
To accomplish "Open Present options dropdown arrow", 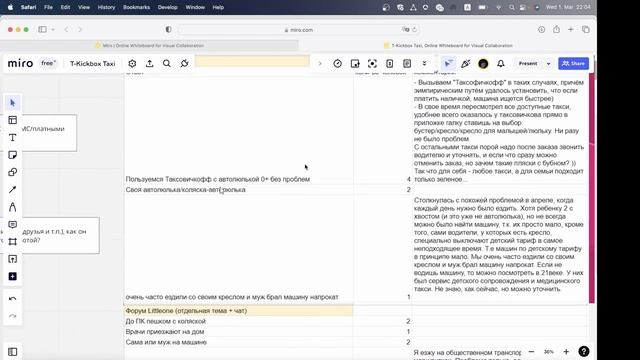I will [x=549, y=64].
